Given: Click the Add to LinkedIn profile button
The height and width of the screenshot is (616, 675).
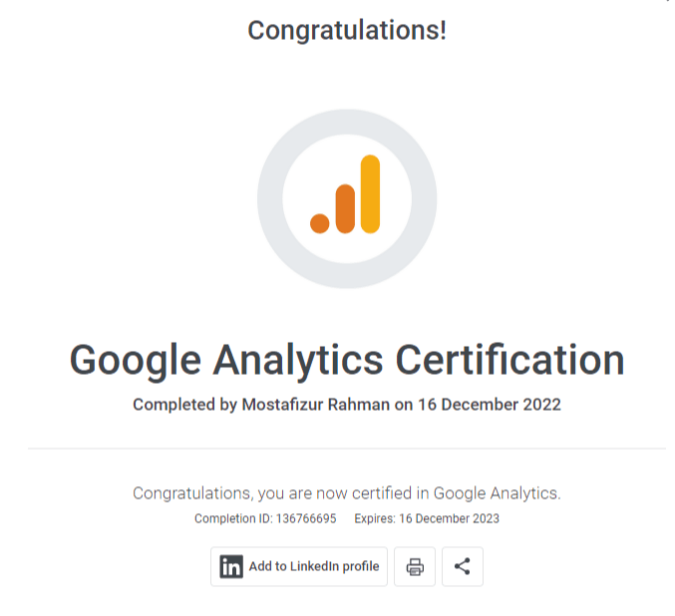Looking at the screenshot, I should [299, 566].
